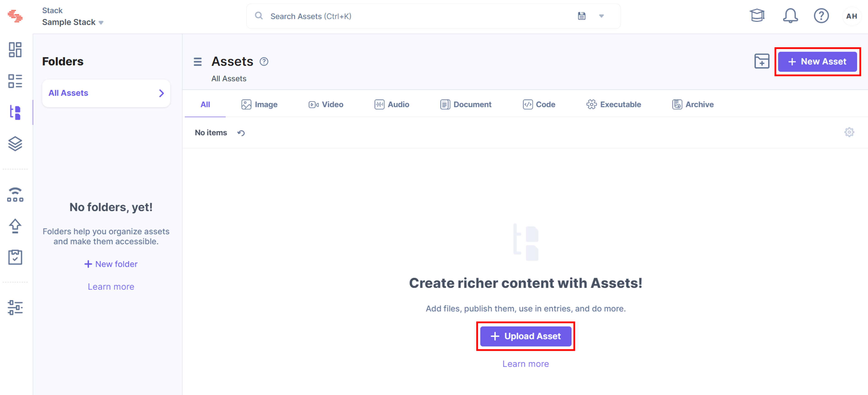This screenshot has width=868, height=395.
Task: Open the Publish Queue icon in sidebar
Action: (x=15, y=194)
